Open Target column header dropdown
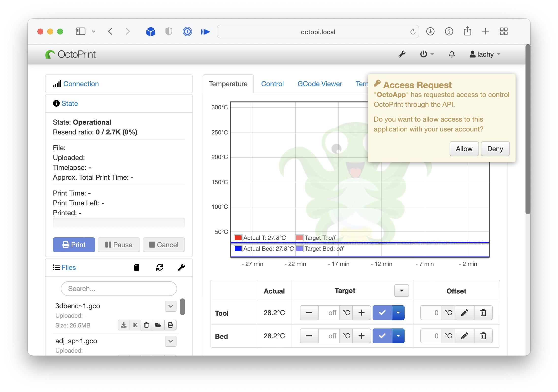The width and height of the screenshot is (558, 392). (x=401, y=291)
